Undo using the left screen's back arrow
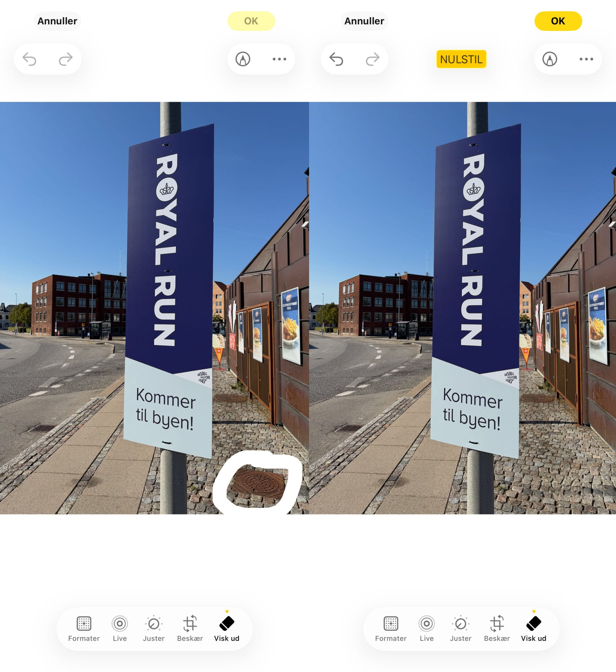 tap(29, 59)
